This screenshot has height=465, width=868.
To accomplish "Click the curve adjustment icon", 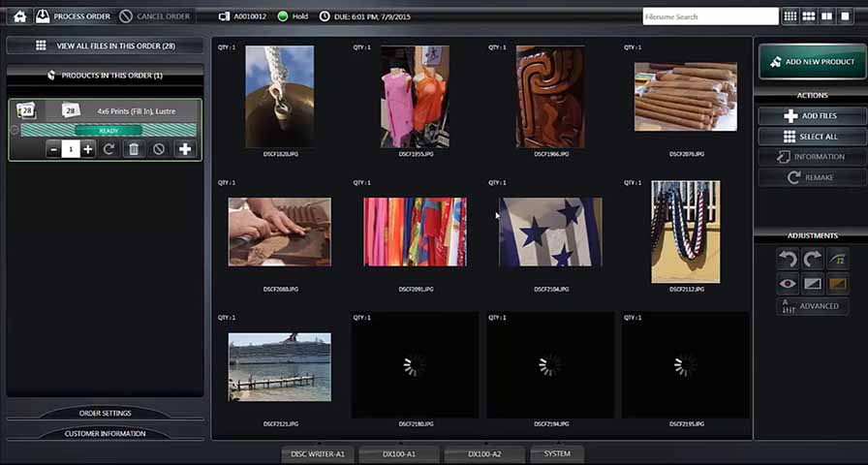I will [x=838, y=259].
